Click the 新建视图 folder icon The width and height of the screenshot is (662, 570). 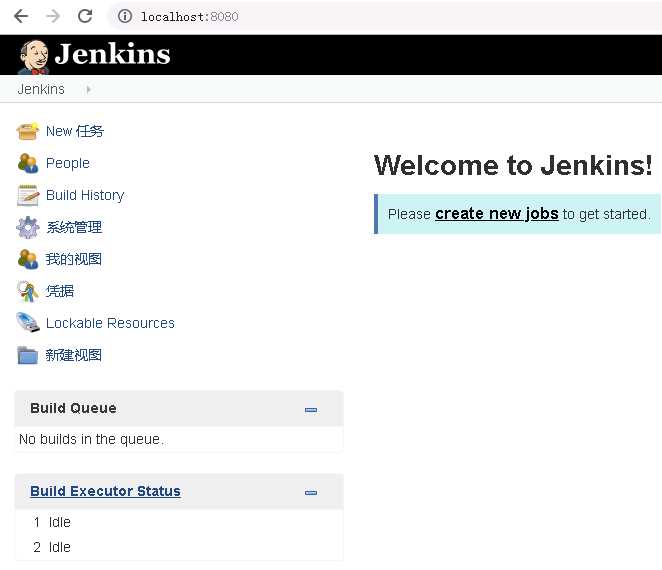[28, 355]
